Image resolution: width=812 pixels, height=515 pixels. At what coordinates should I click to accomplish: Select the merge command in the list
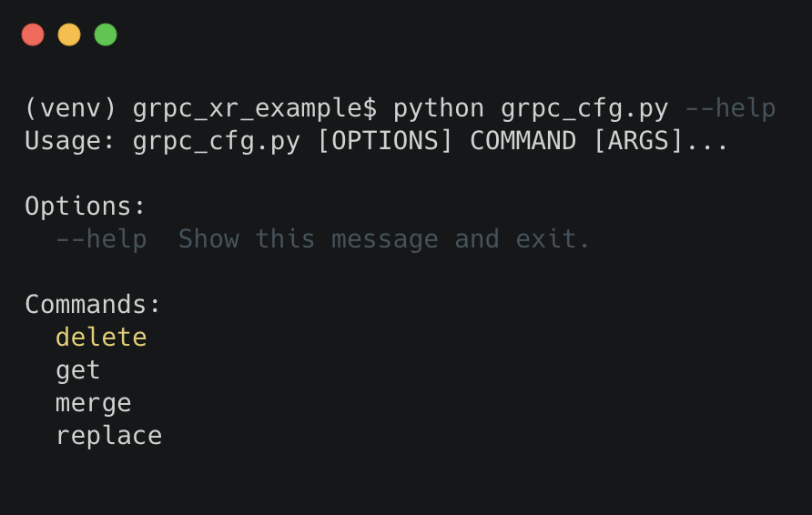[x=94, y=403]
